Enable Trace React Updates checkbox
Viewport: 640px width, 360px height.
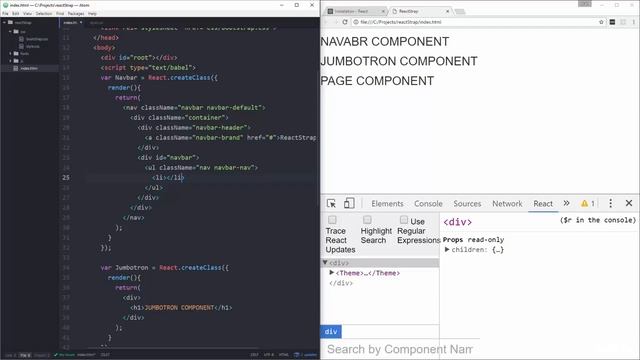[332, 220]
